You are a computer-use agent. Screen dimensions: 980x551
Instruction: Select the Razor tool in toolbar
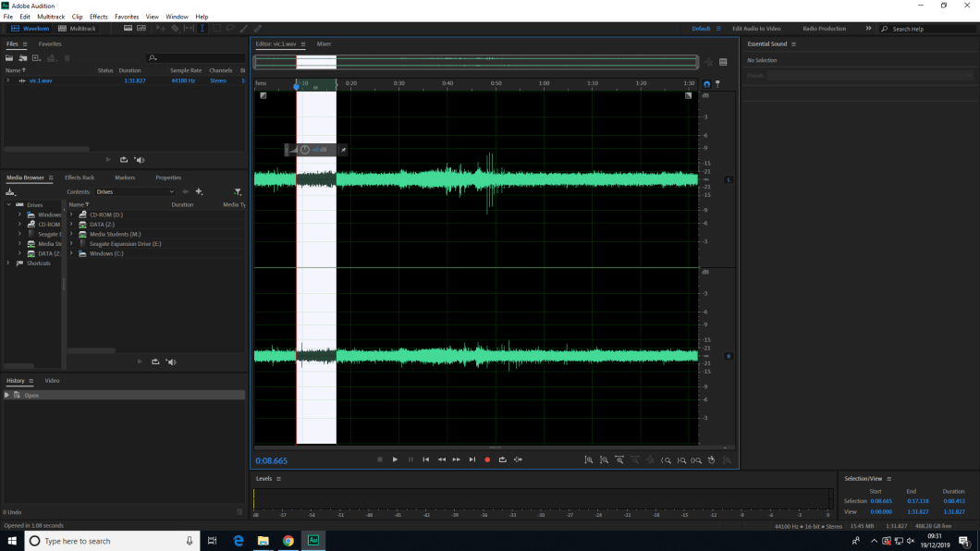coord(175,28)
